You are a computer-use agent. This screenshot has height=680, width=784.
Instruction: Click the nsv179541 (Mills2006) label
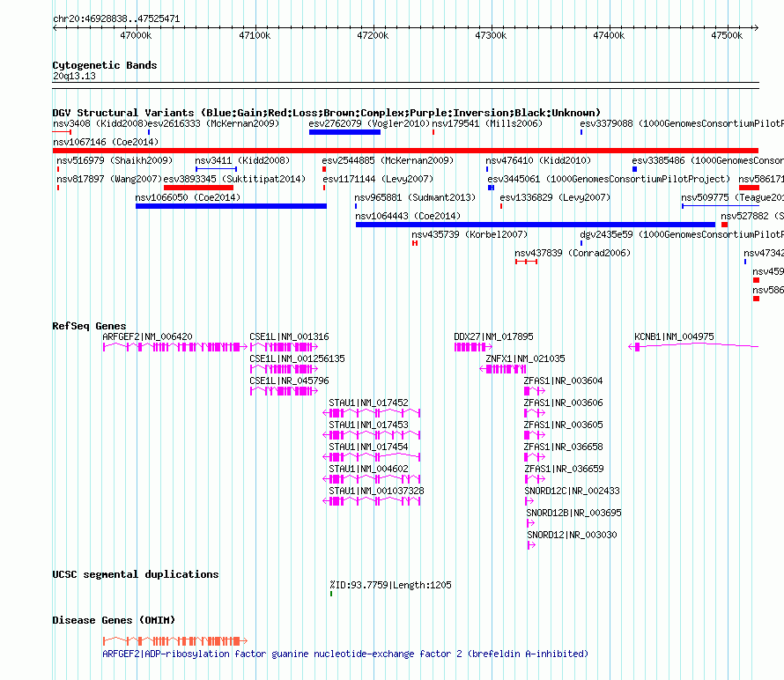coord(487,123)
